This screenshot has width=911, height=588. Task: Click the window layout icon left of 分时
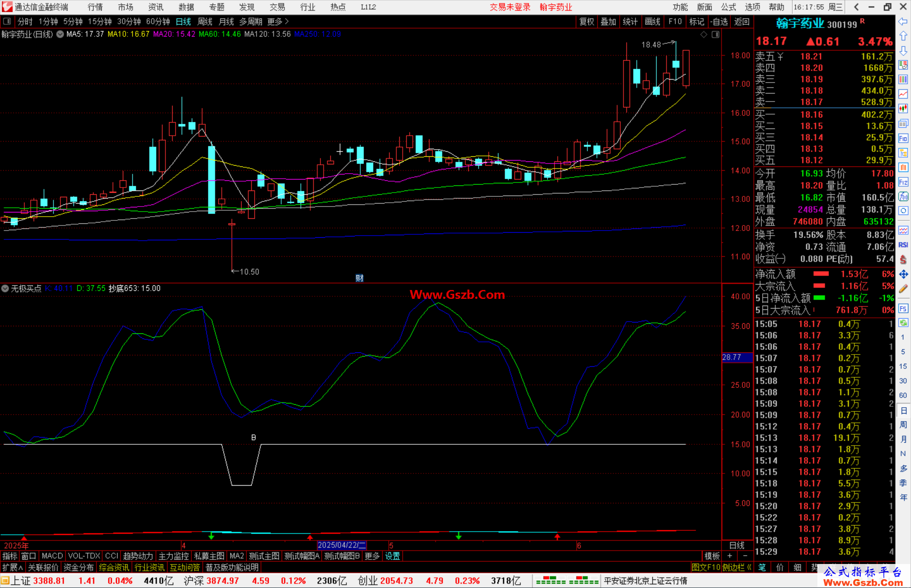(x=7, y=21)
